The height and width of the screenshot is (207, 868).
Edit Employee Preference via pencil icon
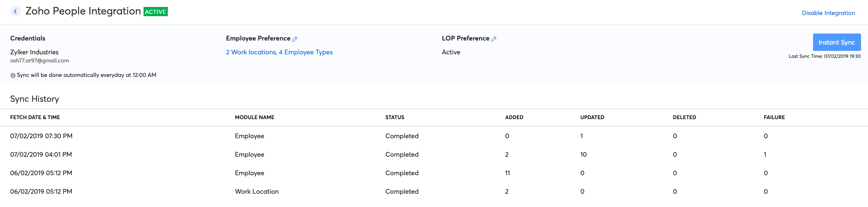pyautogui.click(x=295, y=39)
